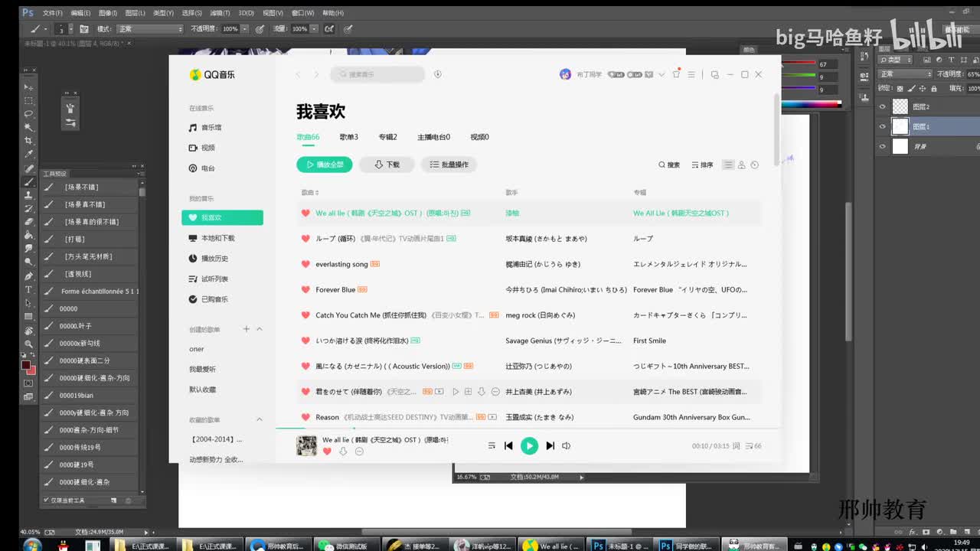This screenshot has width=980, height=551.
Task: Open the 排序 sort options
Action: coord(702,165)
